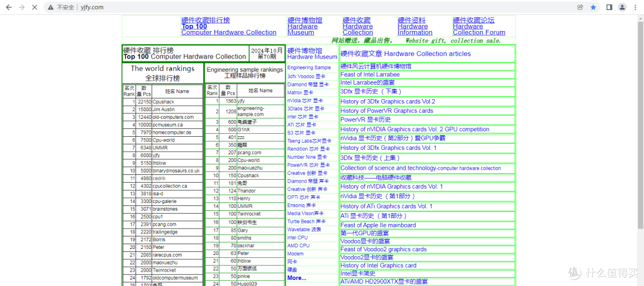Stop page loading with the X icon

tap(35, 7)
